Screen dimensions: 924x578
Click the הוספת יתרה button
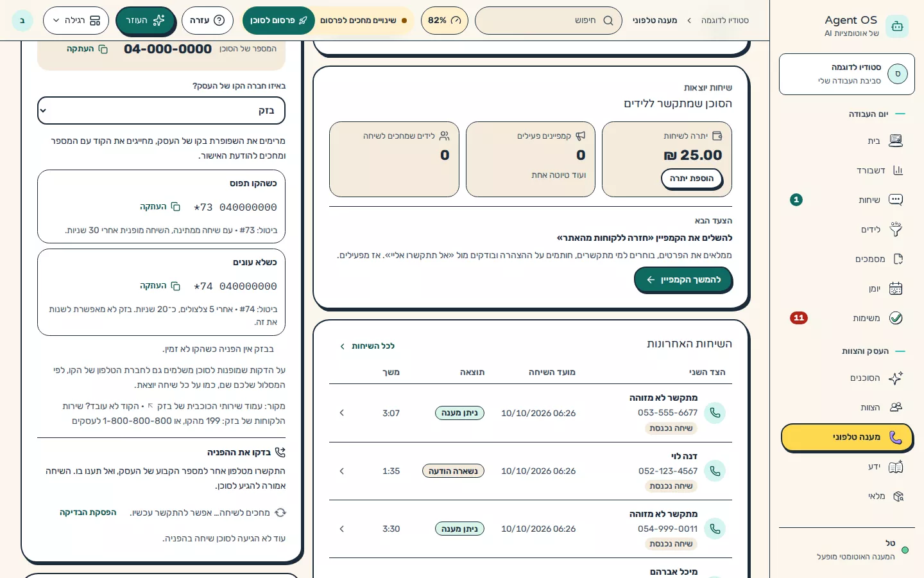(692, 179)
